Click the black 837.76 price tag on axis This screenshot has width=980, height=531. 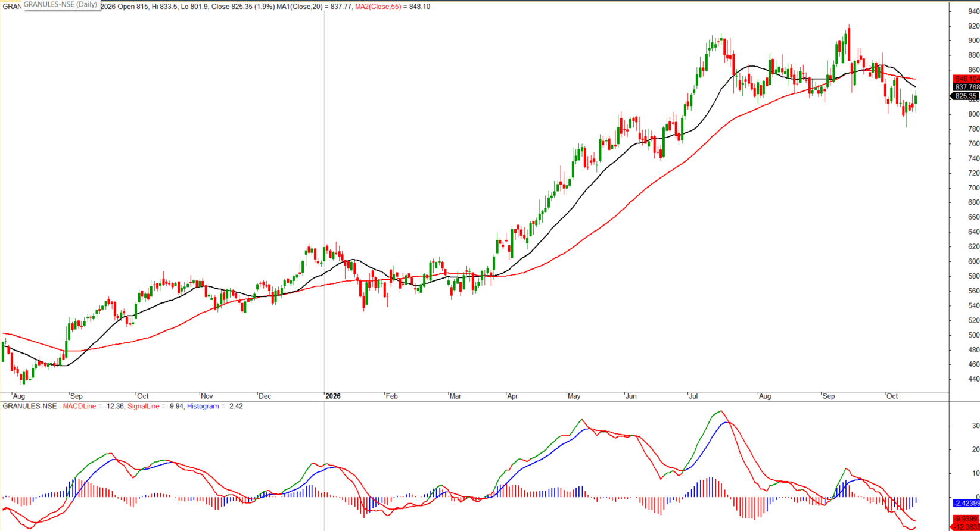[966, 87]
